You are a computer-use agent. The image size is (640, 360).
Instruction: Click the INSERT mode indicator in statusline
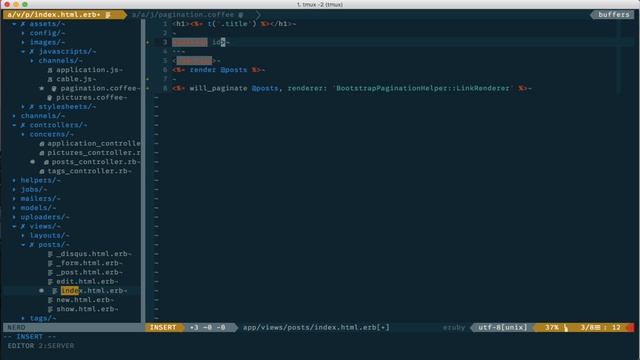[x=163, y=327]
